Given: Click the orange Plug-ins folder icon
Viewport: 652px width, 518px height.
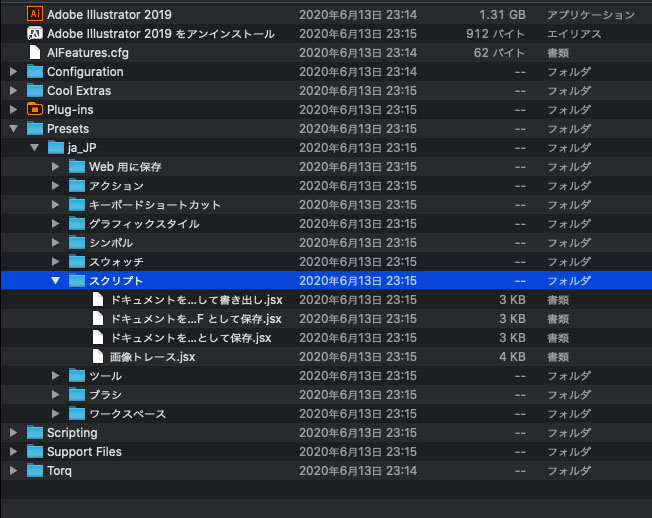Looking at the screenshot, I should click(35, 109).
